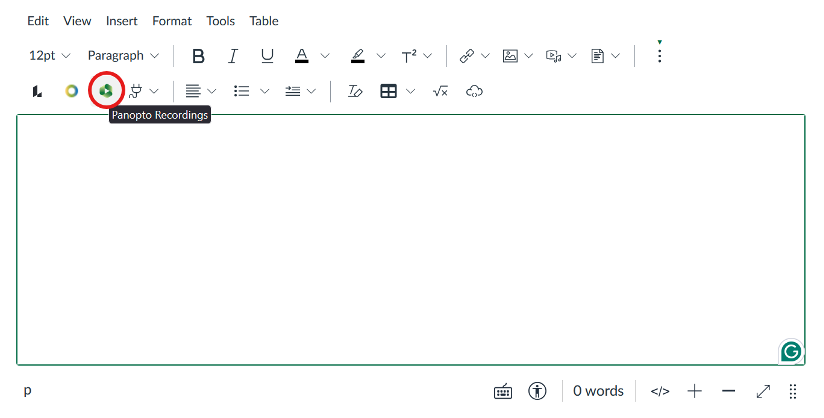Open the Insert menu
The width and height of the screenshot is (824, 418).
[x=121, y=20]
